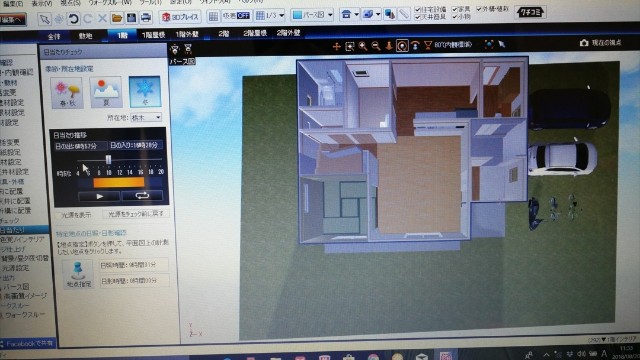Click the view angle cone icon

(x=428, y=45)
